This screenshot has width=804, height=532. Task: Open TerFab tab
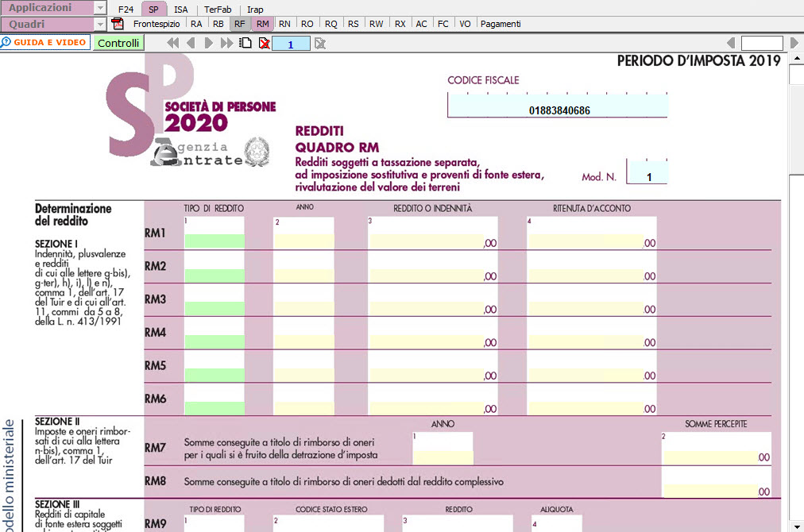point(218,10)
